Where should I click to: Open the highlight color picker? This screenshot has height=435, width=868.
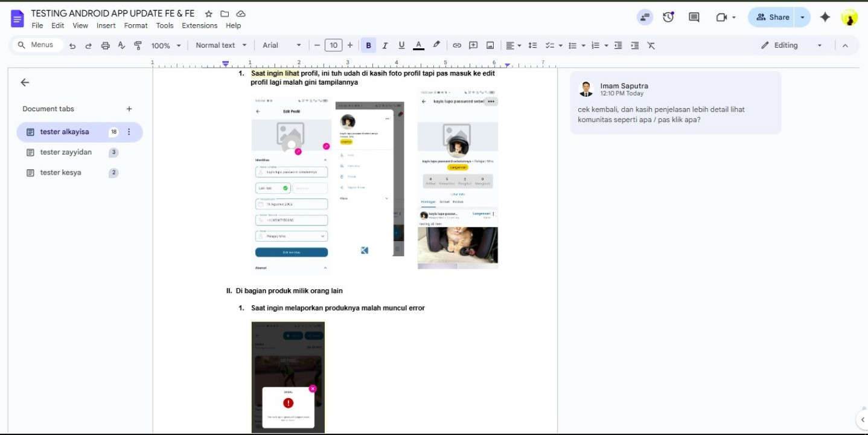click(436, 45)
